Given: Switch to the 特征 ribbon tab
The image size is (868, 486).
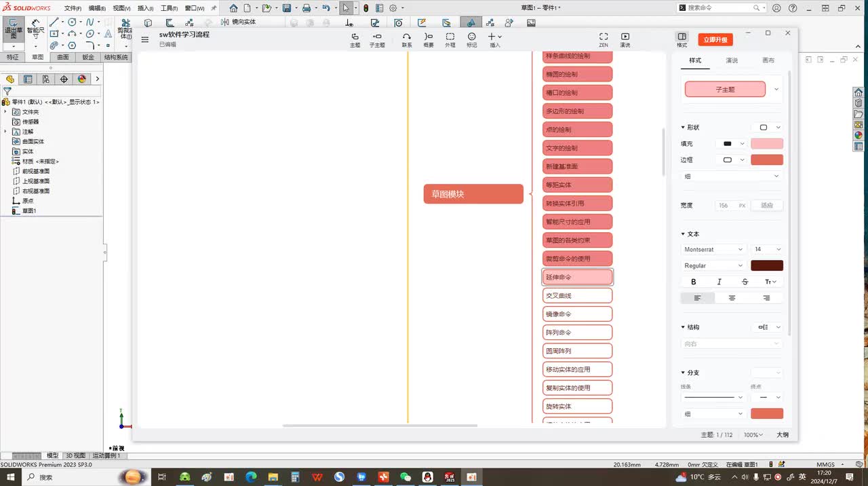Looking at the screenshot, I should click(13, 58).
